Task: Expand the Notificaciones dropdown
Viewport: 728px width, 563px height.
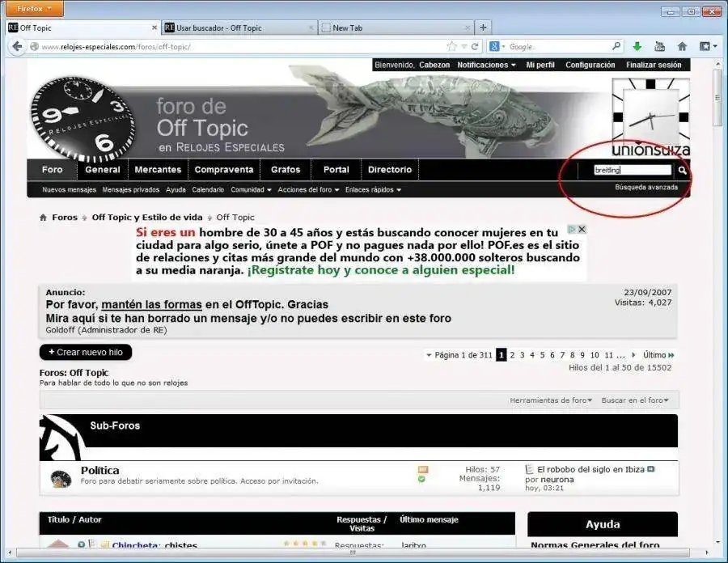Action: click(x=486, y=65)
